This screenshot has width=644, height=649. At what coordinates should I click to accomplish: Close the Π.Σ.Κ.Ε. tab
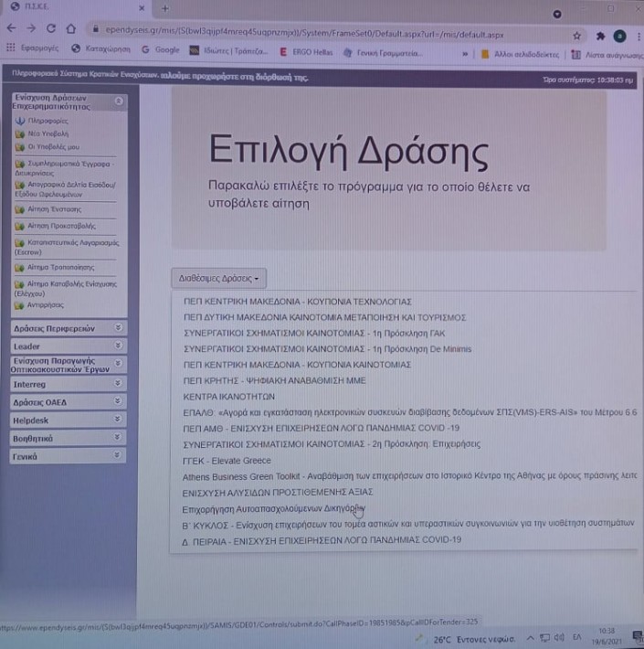coord(142,8)
